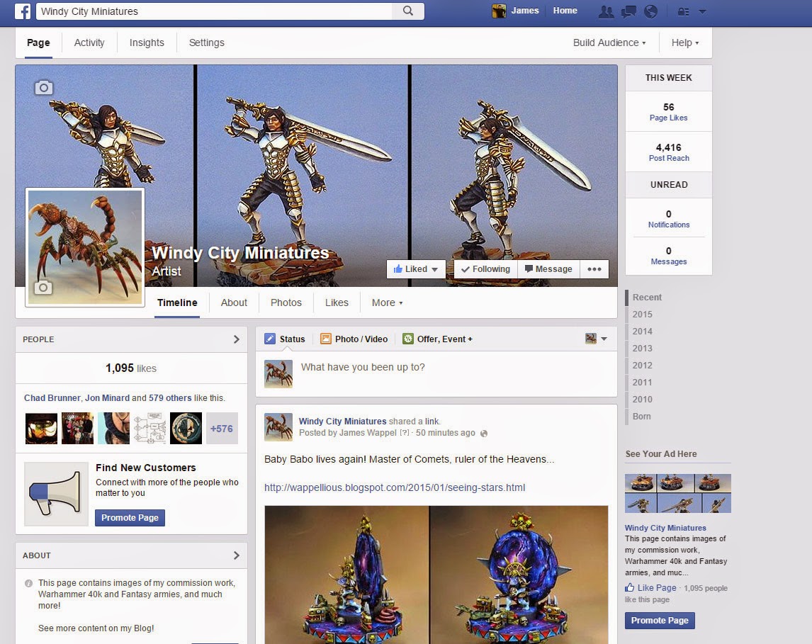
Task: Click the Like Page link in ad
Action: click(657, 587)
